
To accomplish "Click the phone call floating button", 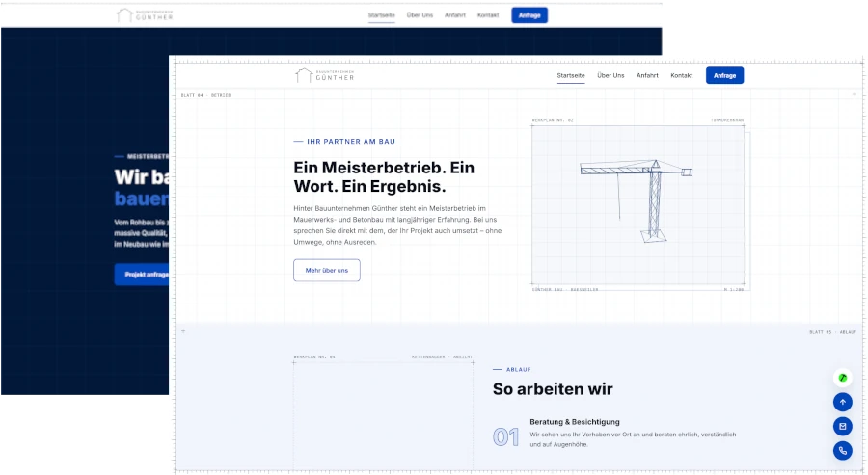I will (x=843, y=451).
